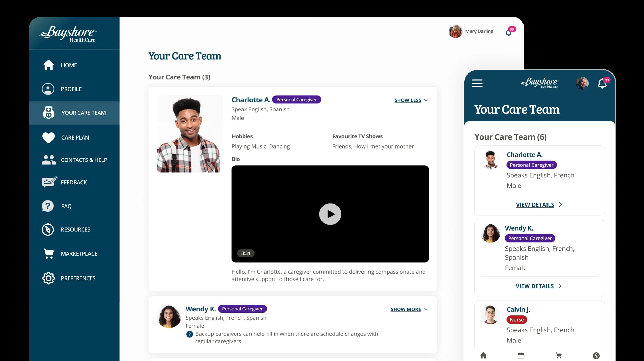The image size is (644, 361).
Task: Click the Bayshore HealthCare logo in sidebar
Action: (x=69, y=34)
